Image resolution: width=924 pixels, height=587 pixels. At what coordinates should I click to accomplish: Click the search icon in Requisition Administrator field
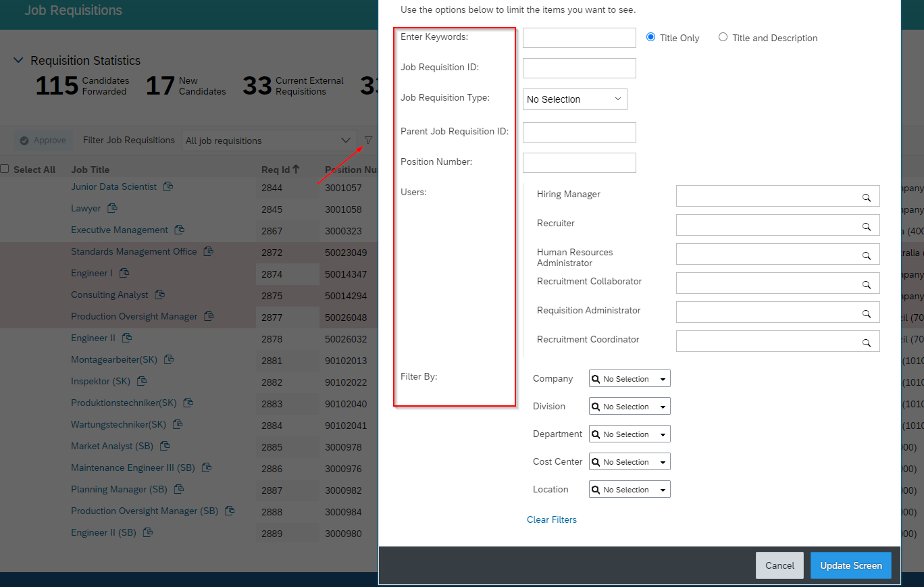867,314
